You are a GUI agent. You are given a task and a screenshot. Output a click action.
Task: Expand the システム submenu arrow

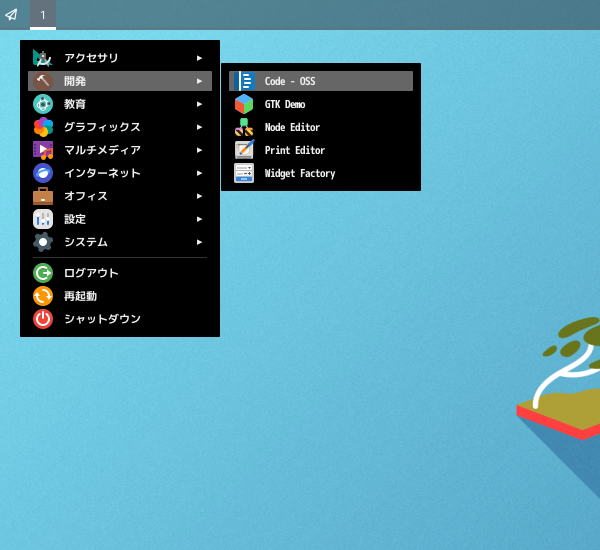[200, 242]
